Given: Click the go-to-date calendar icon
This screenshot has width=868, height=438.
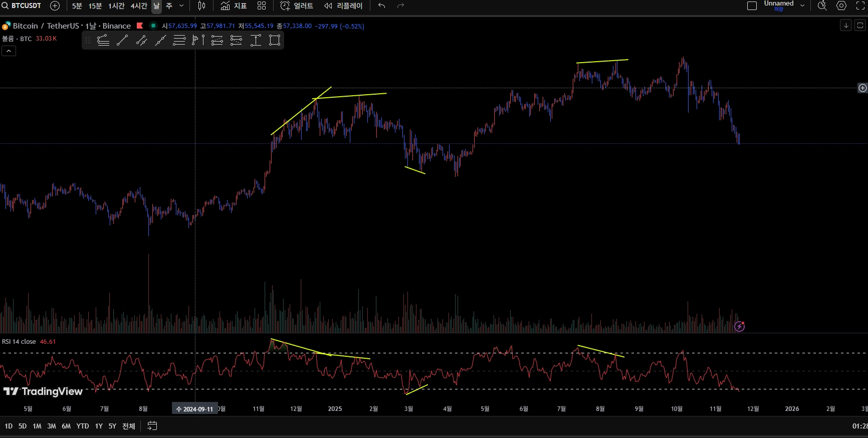Looking at the screenshot, I should pyautogui.click(x=152, y=426).
